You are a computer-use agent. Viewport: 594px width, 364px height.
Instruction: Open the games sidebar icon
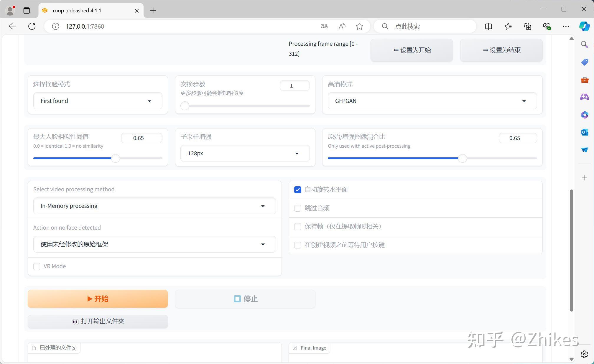point(584,97)
